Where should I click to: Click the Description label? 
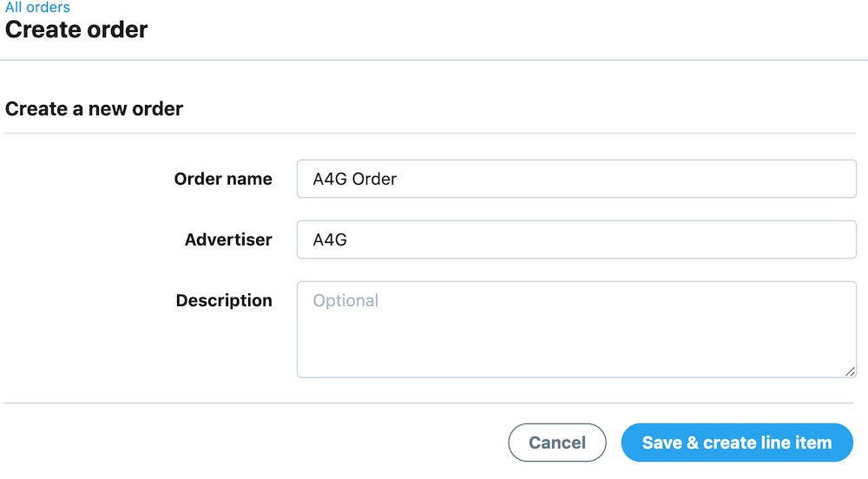[x=224, y=300]
